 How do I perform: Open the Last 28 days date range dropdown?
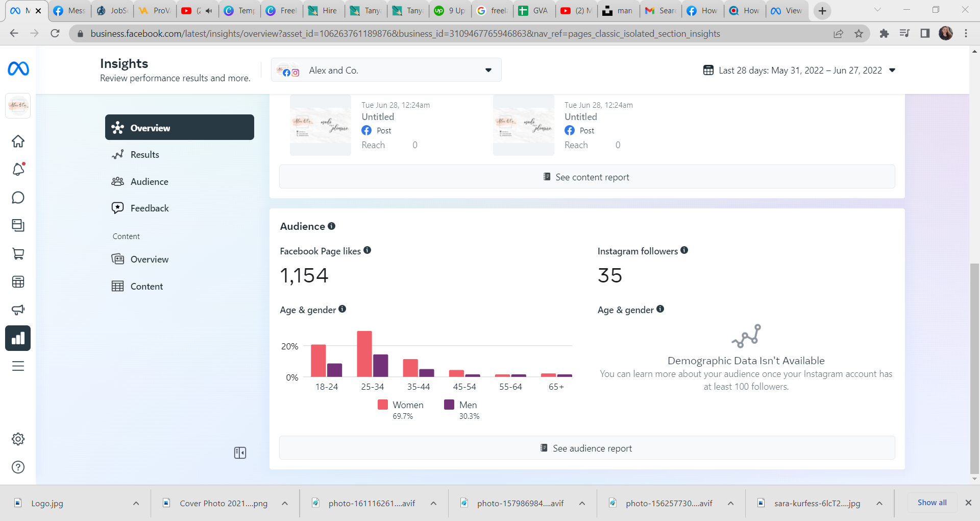pyautogui.click(x=799, y=70)
